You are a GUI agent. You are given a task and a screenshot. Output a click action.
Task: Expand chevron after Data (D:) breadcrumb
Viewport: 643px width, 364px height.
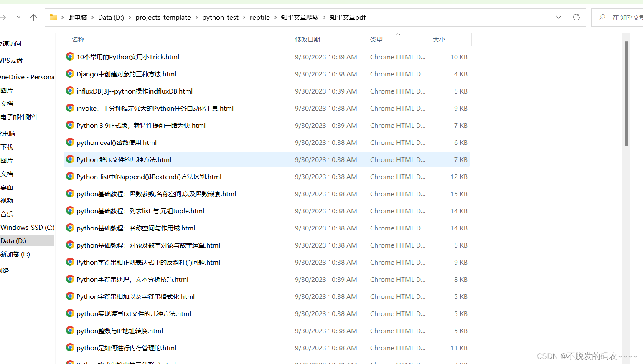pos(130,17)
